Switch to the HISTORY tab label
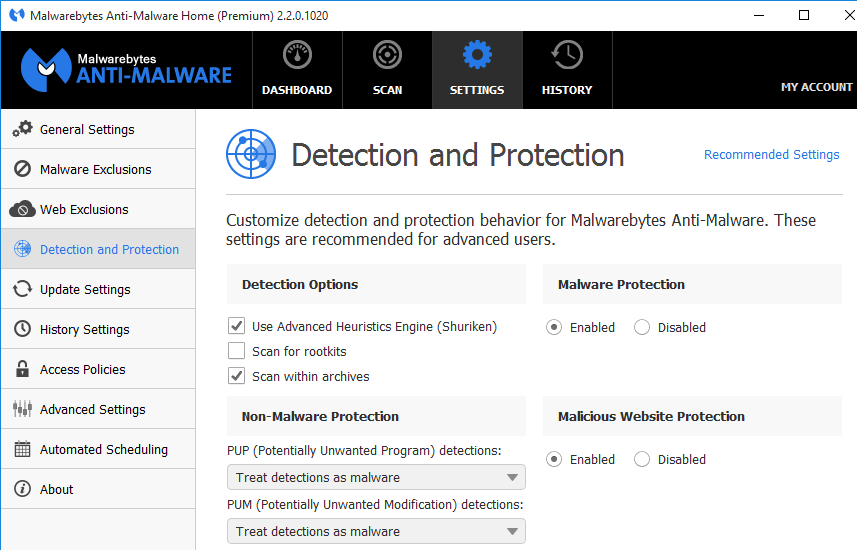 coord(567,90)
